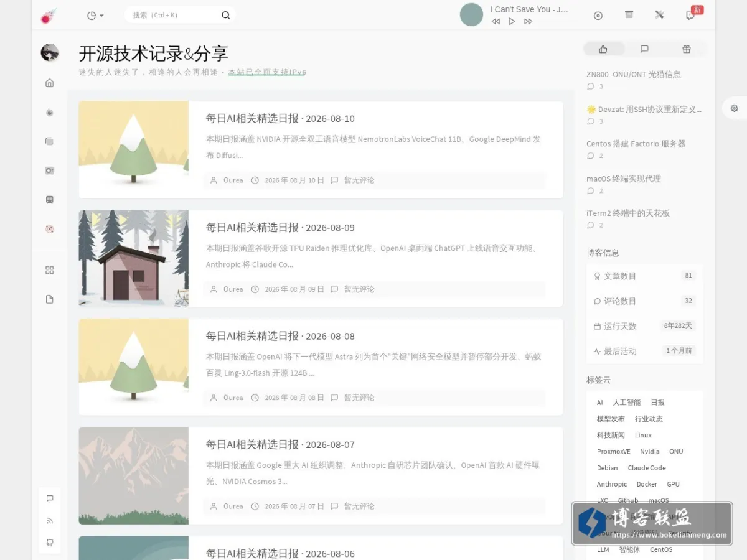Image resolution: width=747 pixels, height=560 pixels.
Task: Select the Linux tag
Action: pos(643,436)
